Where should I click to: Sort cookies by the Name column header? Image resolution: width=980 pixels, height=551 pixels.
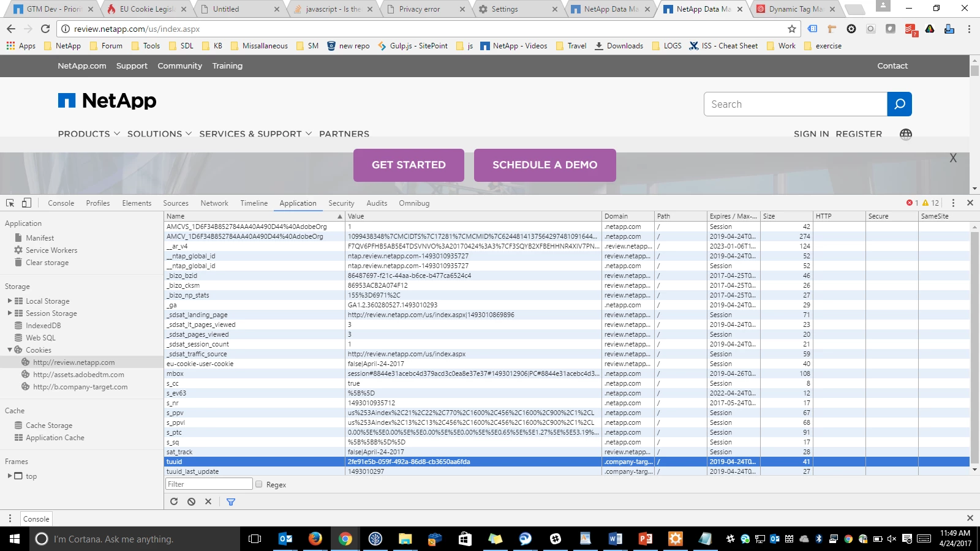tap(254, 216)
